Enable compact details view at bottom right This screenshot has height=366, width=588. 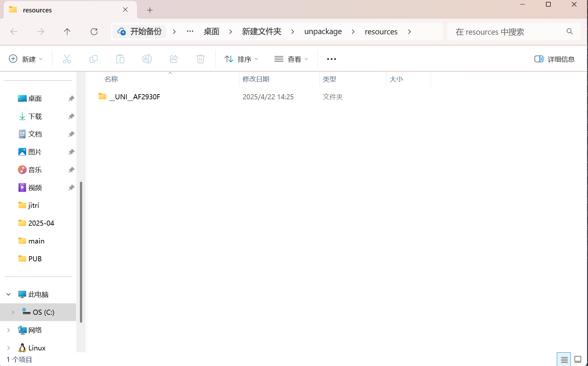564,359
